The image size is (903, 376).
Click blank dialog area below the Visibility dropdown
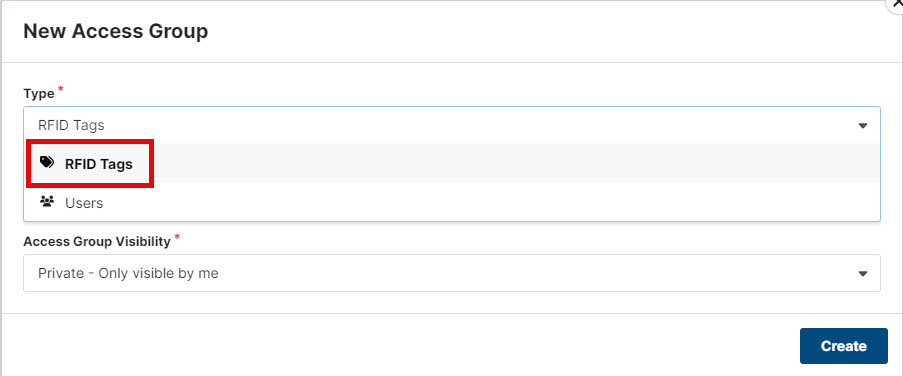click(x=452, y=302)
